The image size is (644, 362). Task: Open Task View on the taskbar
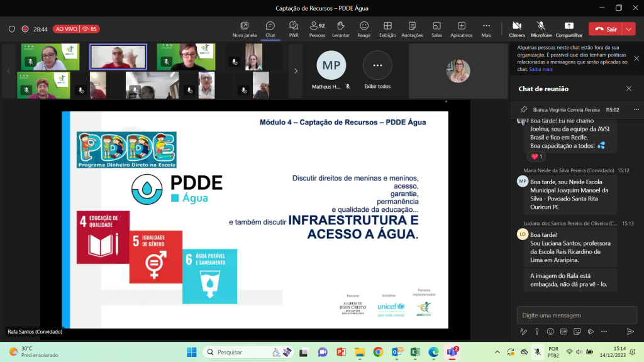click(304, 352)
